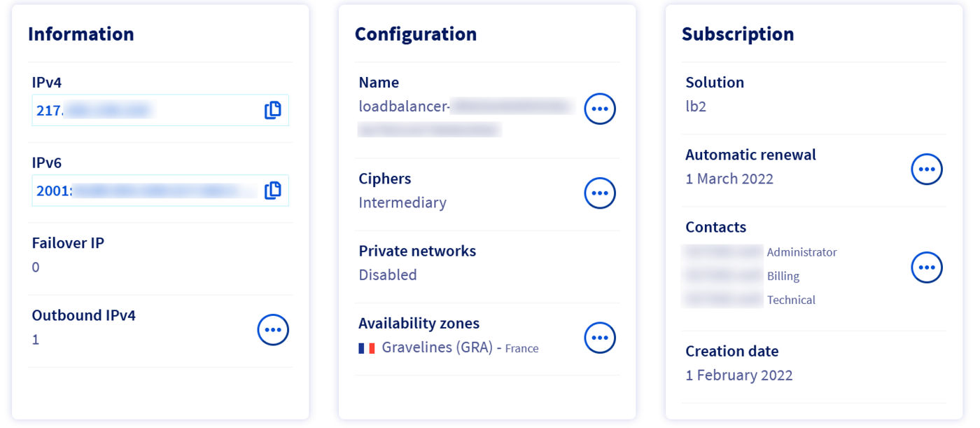980x428 pixels.
Task: Open the Contacts options menu
Action: 926,267
